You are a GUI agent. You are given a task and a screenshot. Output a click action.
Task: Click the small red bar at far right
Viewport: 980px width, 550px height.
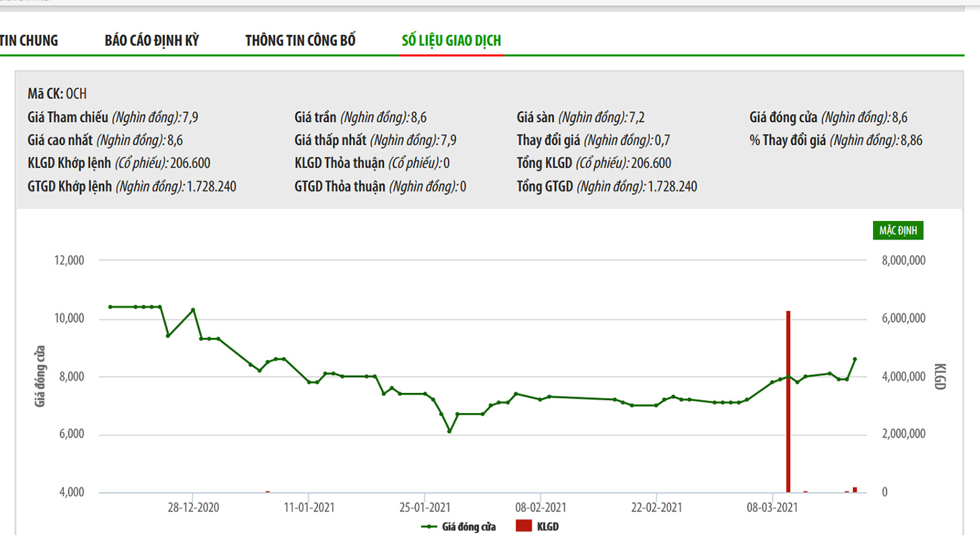tap(854, 490)
